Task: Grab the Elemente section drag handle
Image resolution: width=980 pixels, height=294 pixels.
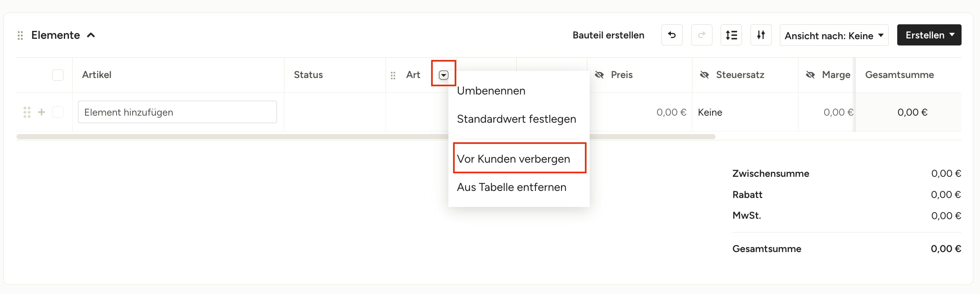Action: [x=20, y=36]
